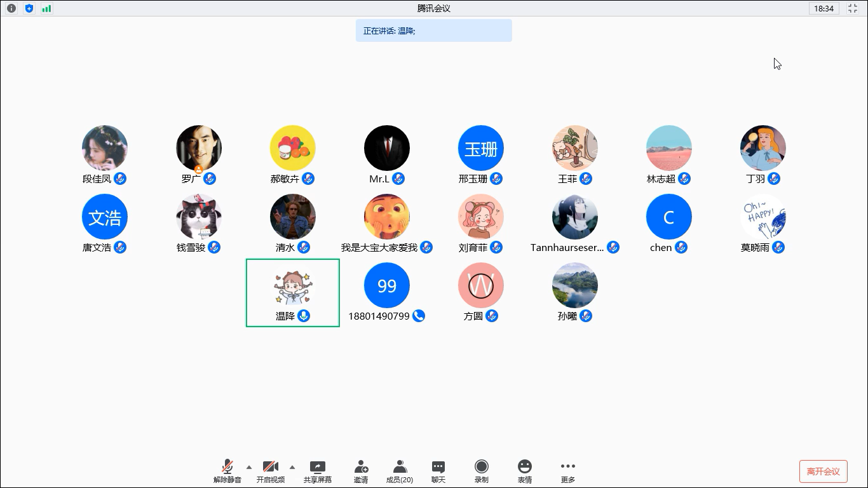Image resolution: width=868 pixels, height=488 pixels.
Task: Open the More (更多) menu
Action: [x=567, y=471]
